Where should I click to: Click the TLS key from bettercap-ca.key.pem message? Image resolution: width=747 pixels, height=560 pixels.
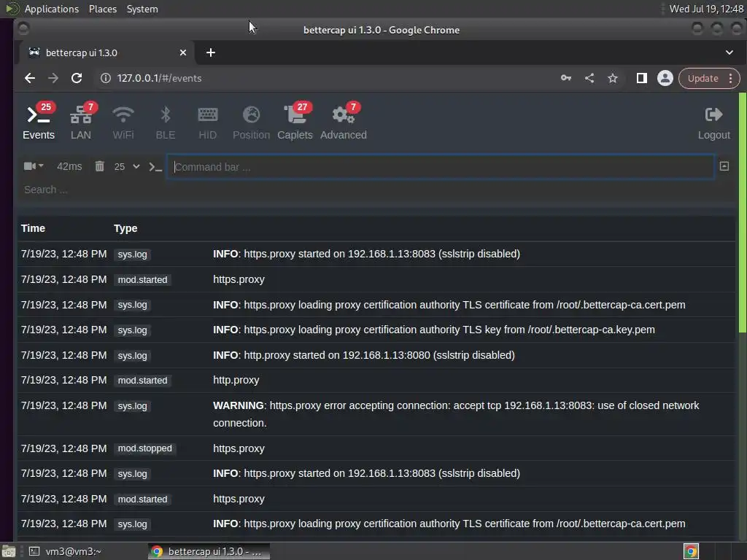point(433,330)
